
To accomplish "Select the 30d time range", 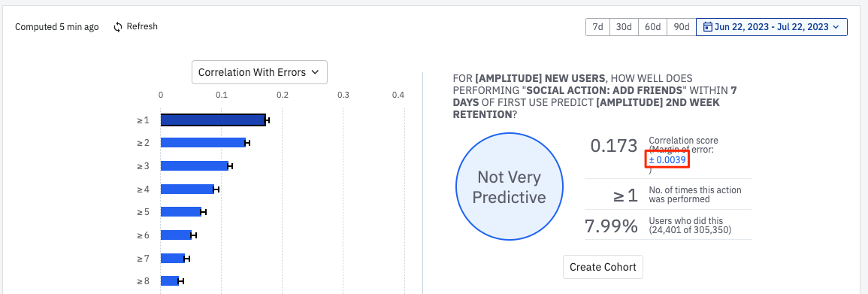I will (624, 26).
